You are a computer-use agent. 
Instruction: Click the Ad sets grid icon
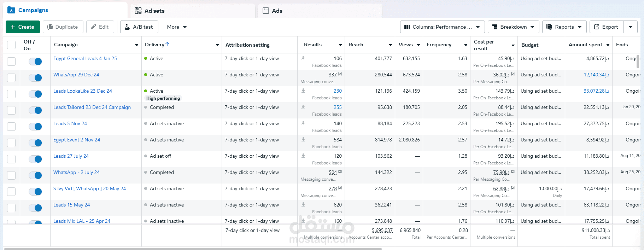pyautogui.click(x=138, y=11)
